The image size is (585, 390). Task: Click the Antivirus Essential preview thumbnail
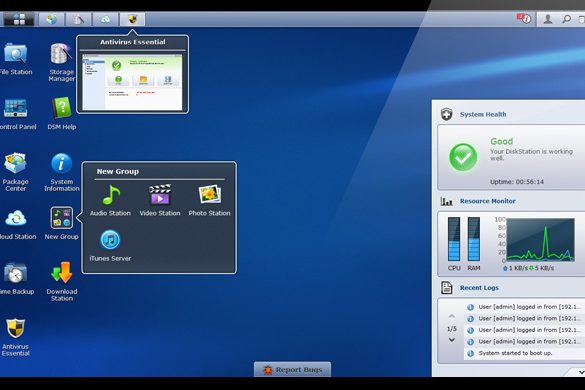click(x=132, y=82)
